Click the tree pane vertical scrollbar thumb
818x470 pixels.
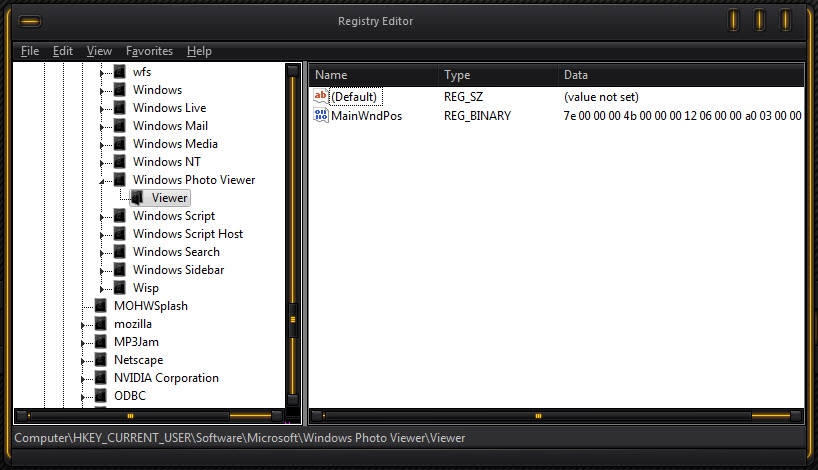click(x=293, y=319)
